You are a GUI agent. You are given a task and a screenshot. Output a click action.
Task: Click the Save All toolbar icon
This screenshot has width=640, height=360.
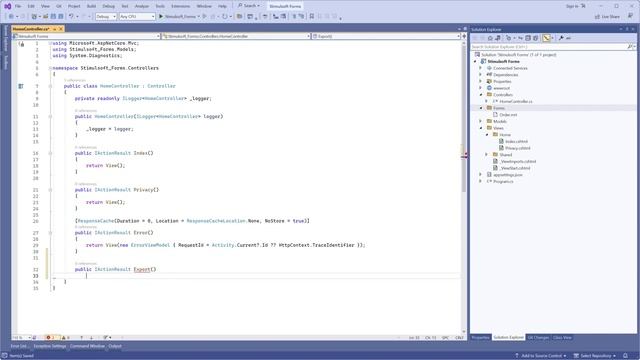pos(60,16)
